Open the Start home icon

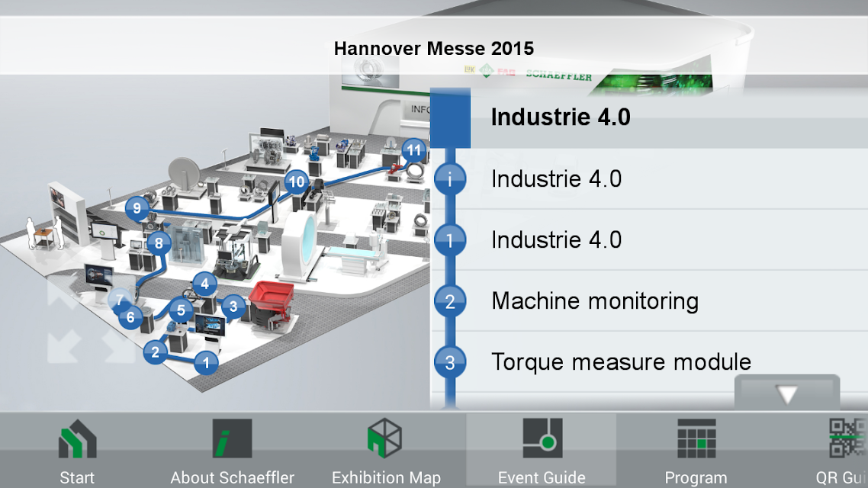point(77,450)
